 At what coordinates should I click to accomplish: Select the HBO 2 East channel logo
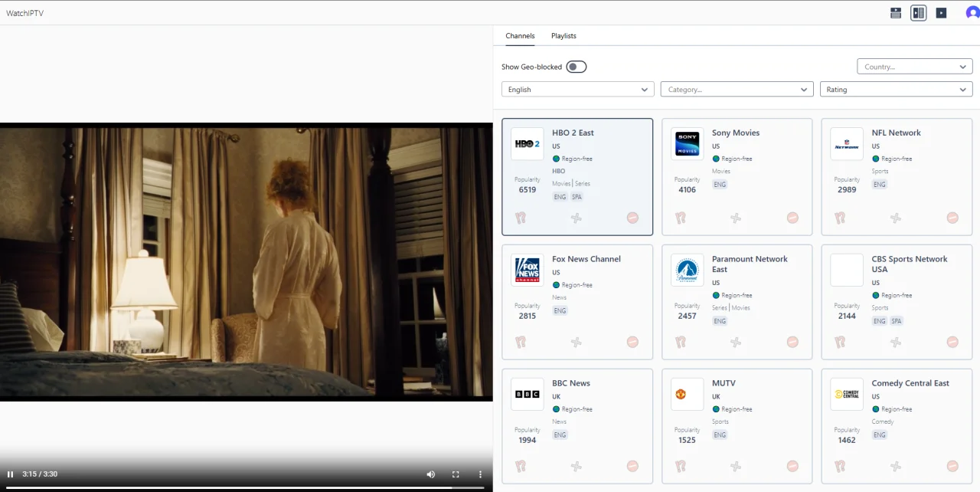pos(528,144)
